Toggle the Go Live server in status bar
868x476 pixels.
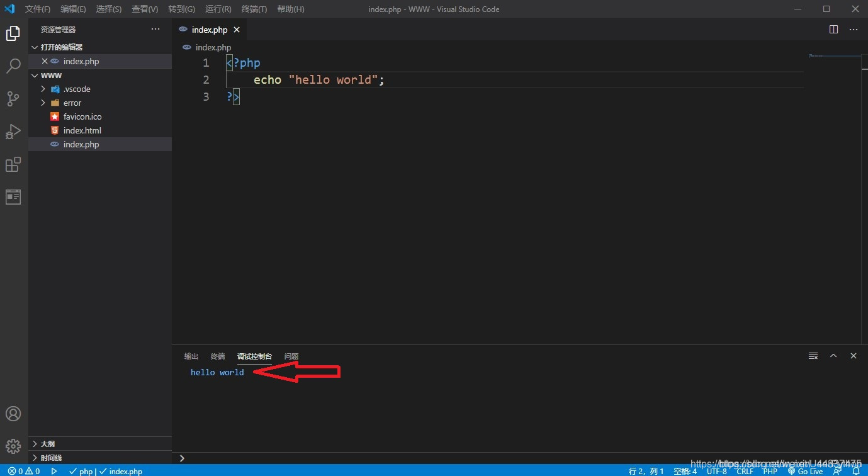pyautogui.click(x=805, y=471)
